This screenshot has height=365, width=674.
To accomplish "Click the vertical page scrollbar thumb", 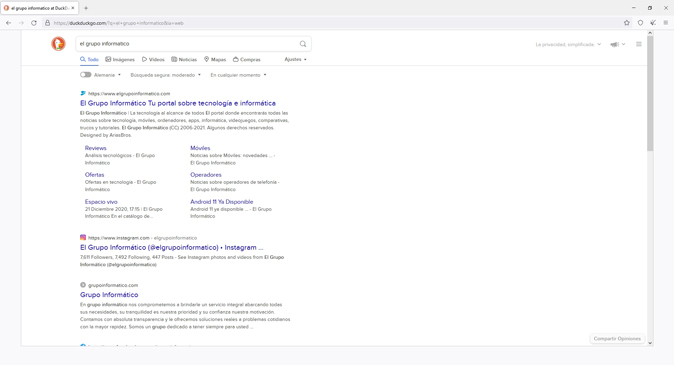I will pyautogui.click(x=650, y=93).
